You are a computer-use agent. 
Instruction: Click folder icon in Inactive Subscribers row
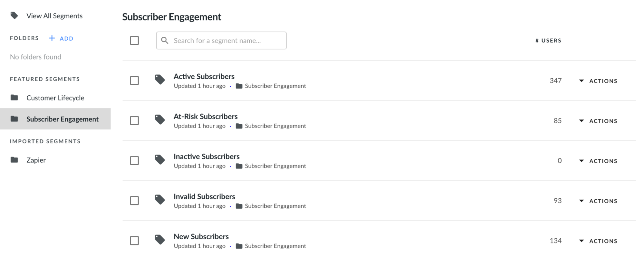click(239, 166)
